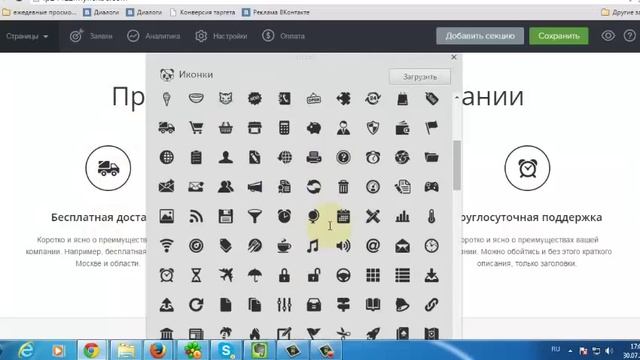Choose the price tag icon in top row
Screen dimensions: 640x360
point(431,98)
